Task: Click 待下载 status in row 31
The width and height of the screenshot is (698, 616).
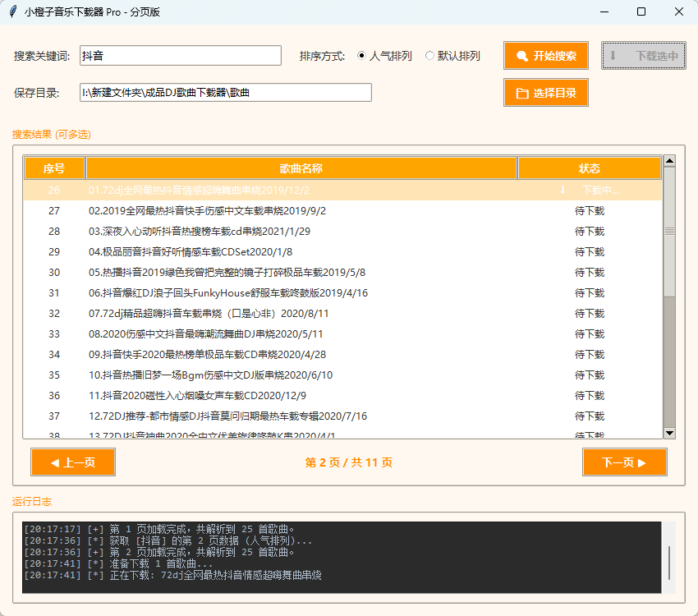Action: point(590,292)
